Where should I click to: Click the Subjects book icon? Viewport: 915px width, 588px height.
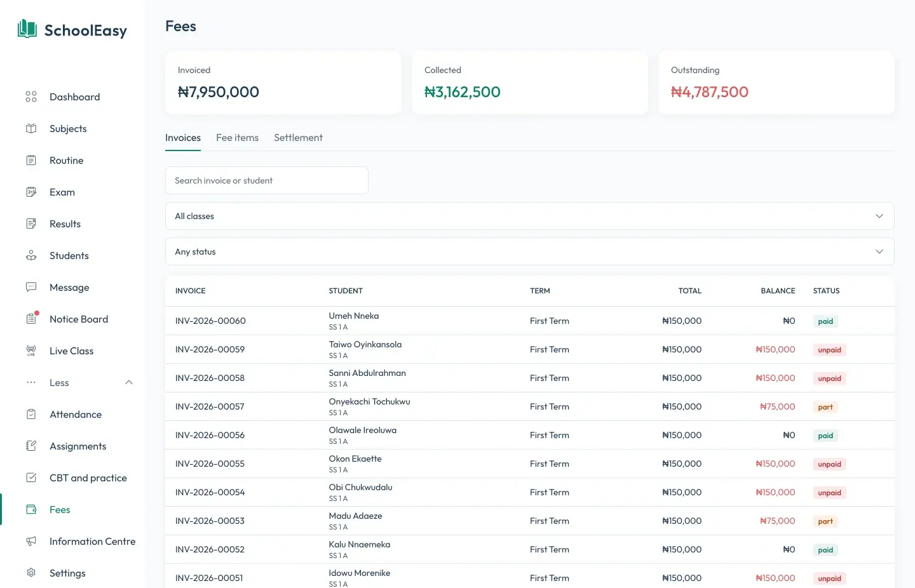point(31,128)
